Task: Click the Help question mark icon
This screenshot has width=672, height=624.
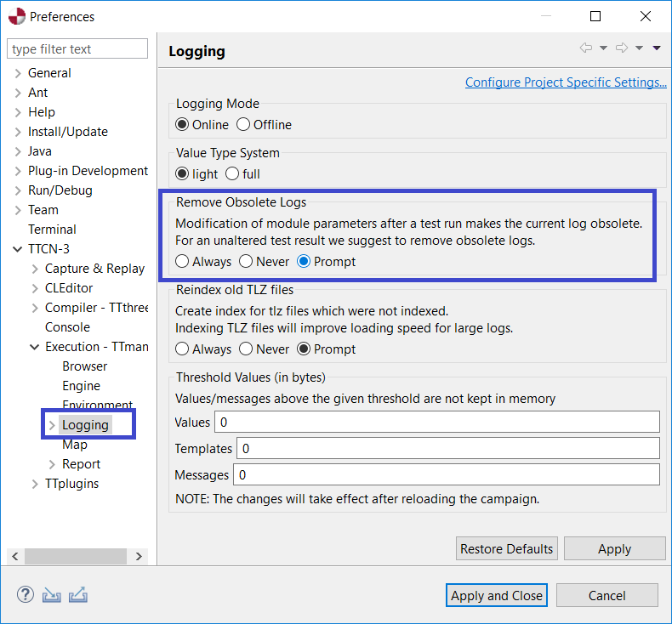Action: point(26,594)
